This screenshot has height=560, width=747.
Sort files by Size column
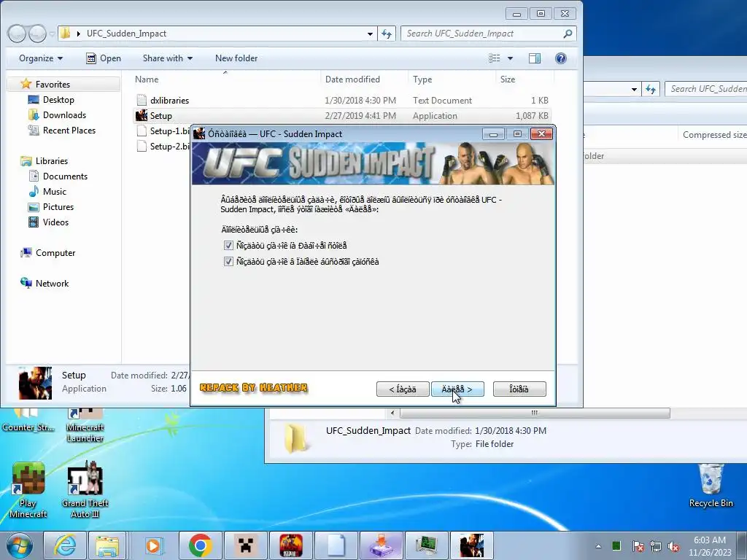coord(524,79)
